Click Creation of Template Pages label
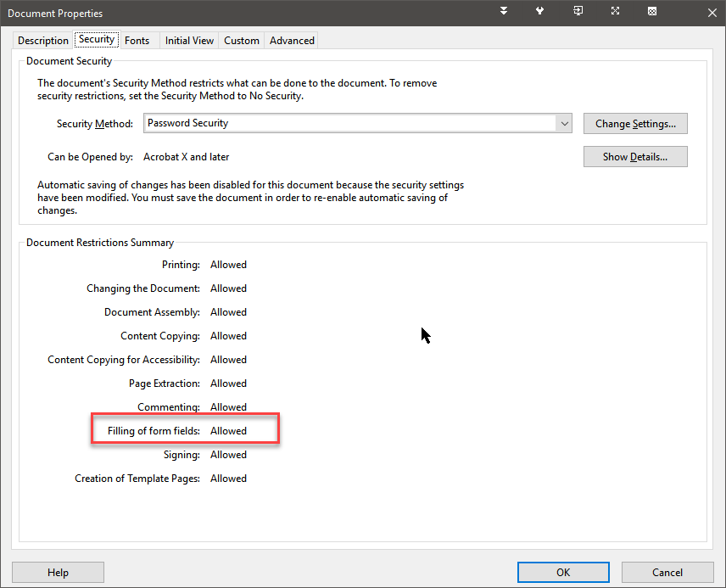Viewport: 726px width, 588px height. (137, 479)
